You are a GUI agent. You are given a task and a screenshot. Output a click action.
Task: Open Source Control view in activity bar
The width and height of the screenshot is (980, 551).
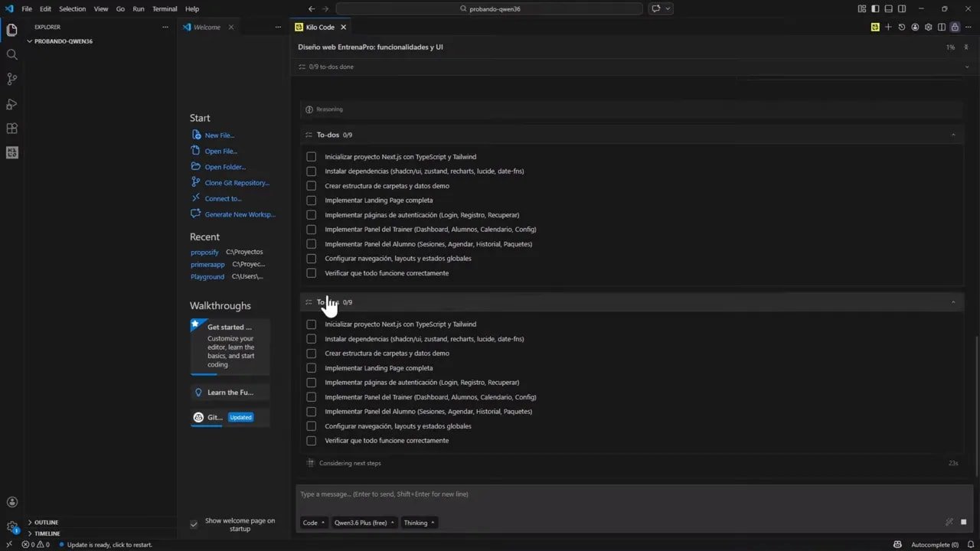(x=11, y=79)
